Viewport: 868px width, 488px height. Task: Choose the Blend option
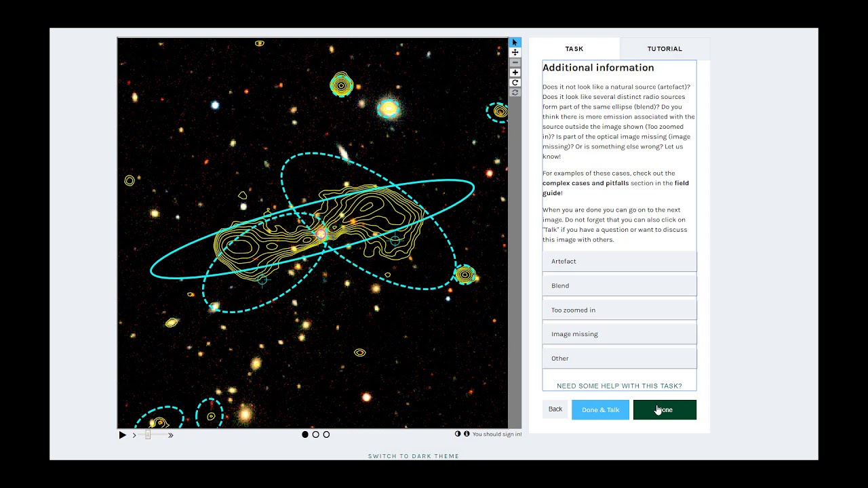[619, 286]
